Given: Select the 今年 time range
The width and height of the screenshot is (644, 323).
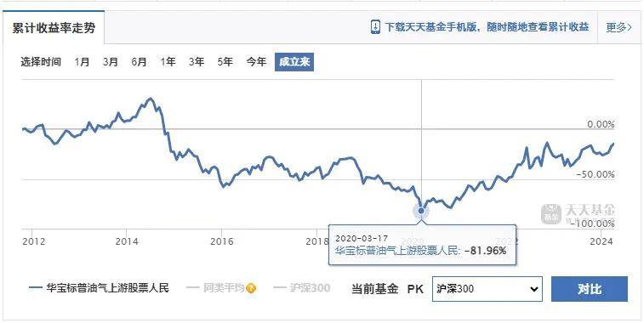Looking at the screenshot, I should pos(256,62).
